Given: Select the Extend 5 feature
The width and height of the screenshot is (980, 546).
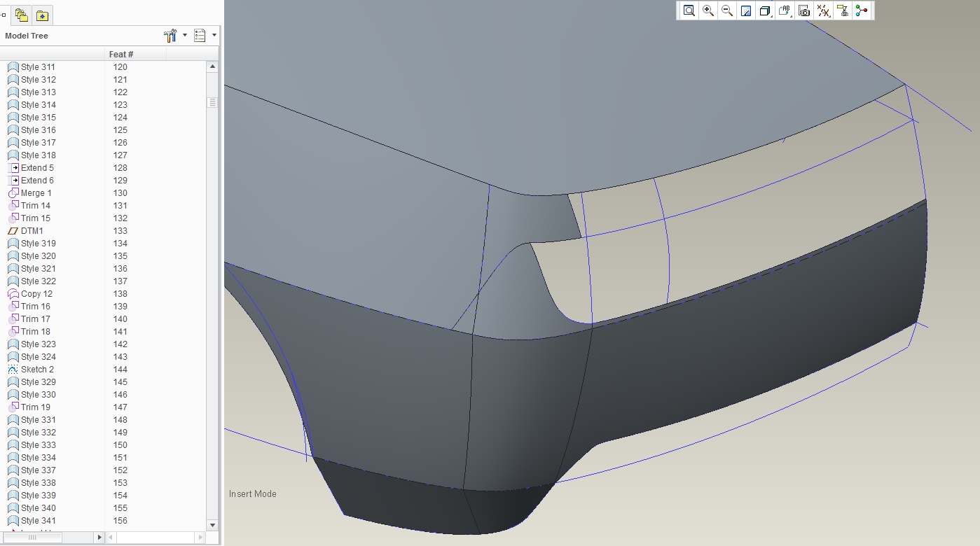Looking at the screenshot, I should (x=37, y=168).
